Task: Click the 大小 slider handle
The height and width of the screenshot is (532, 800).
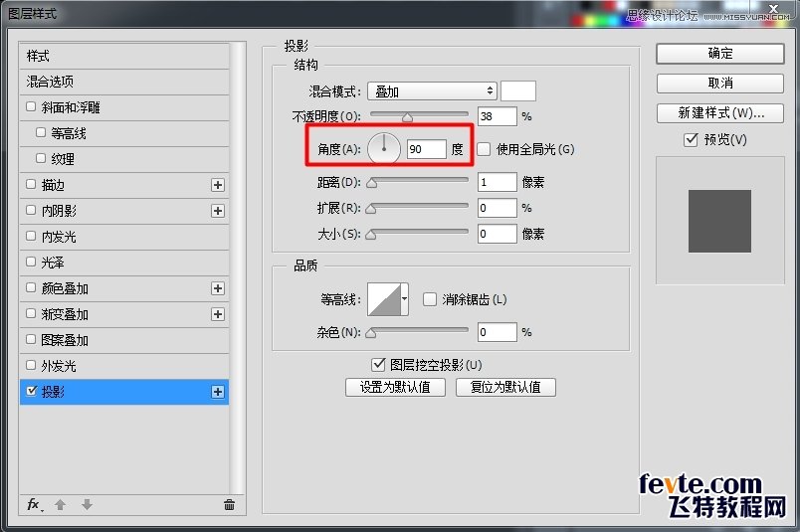Action: 371,235
